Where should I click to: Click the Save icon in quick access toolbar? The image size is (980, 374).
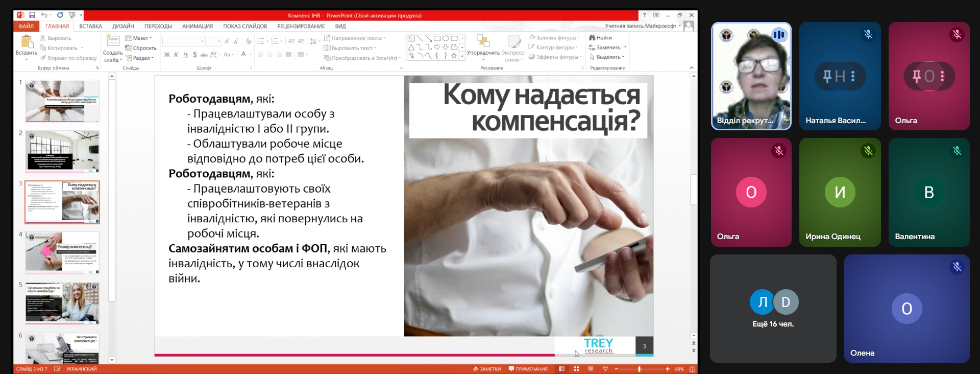pyautogui.click(x=32, y=15)
